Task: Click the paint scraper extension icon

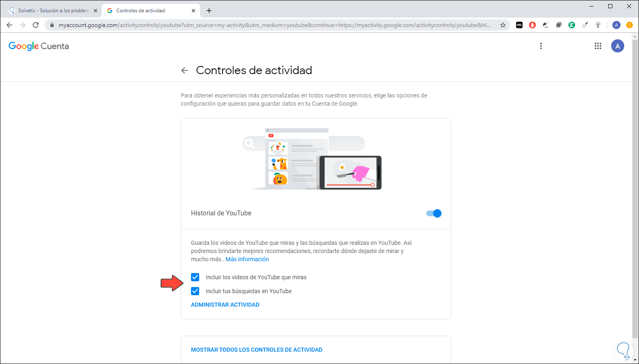Action: (x=585, y=25)
